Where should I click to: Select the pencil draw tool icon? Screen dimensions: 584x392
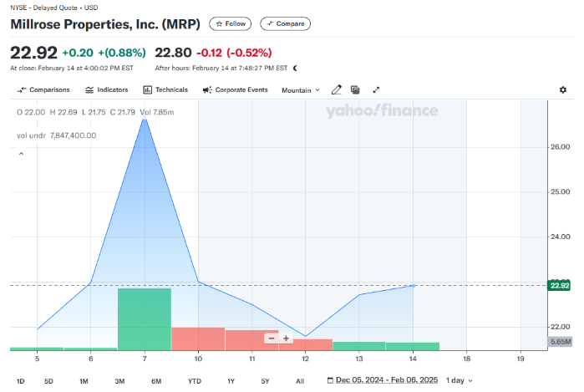(337, 89)
